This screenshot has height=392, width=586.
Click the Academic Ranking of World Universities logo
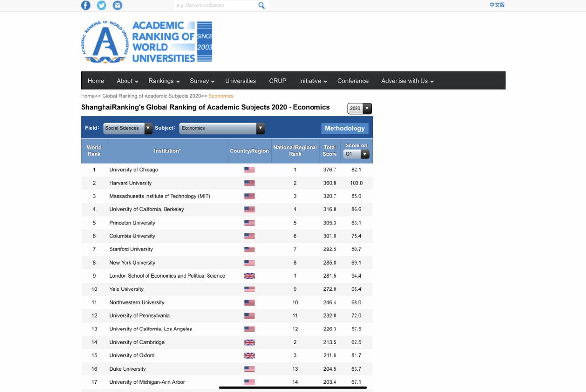point(146,42)
